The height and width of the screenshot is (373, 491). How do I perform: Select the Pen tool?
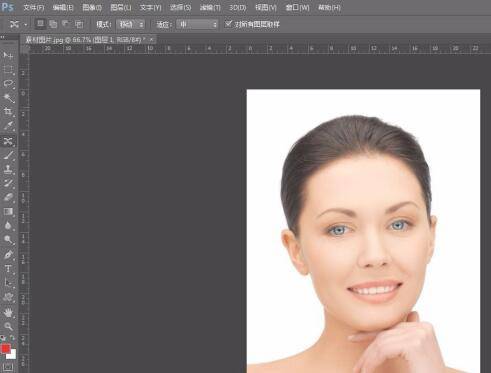(x=8, y=255)
